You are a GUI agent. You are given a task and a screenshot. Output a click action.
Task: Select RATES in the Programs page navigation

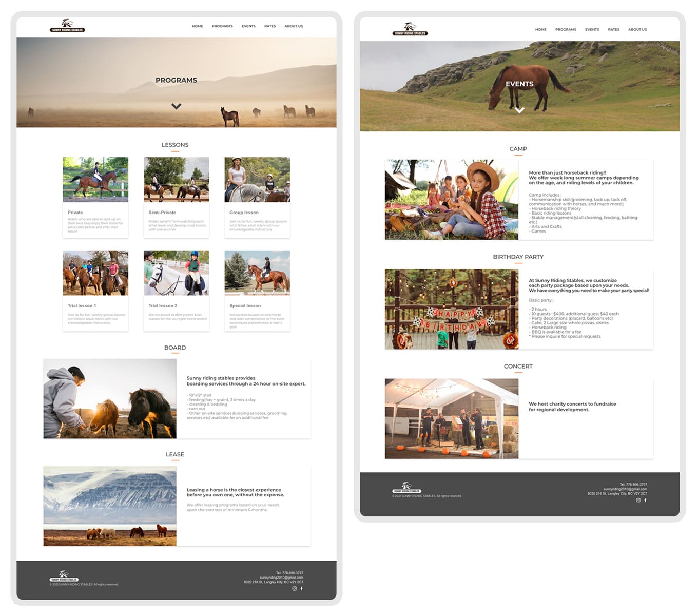click(270, 26)
